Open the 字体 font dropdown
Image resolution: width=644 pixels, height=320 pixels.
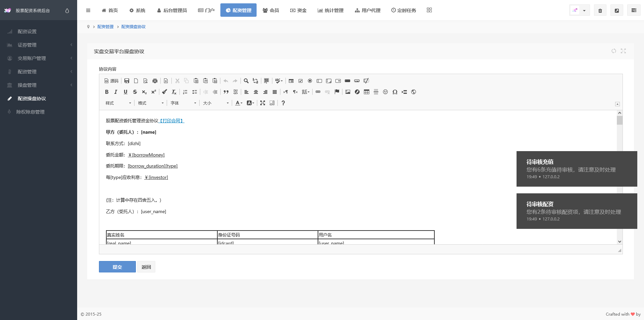[x=183, y=103]
